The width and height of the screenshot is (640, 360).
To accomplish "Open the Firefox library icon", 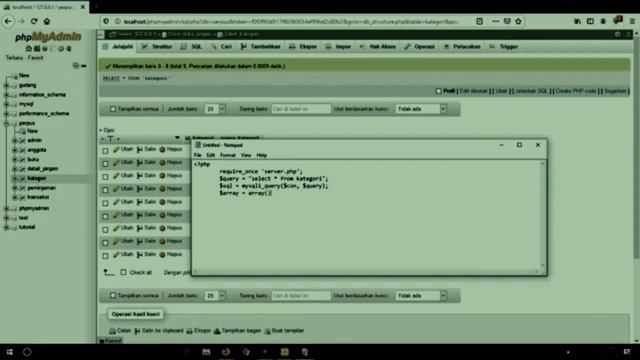I will (578, 21).
